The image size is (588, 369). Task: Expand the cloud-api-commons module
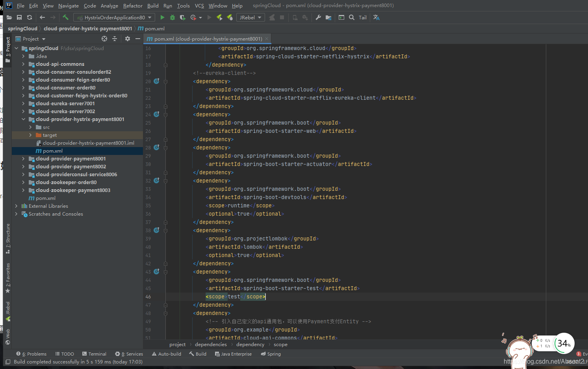point(23,64)
